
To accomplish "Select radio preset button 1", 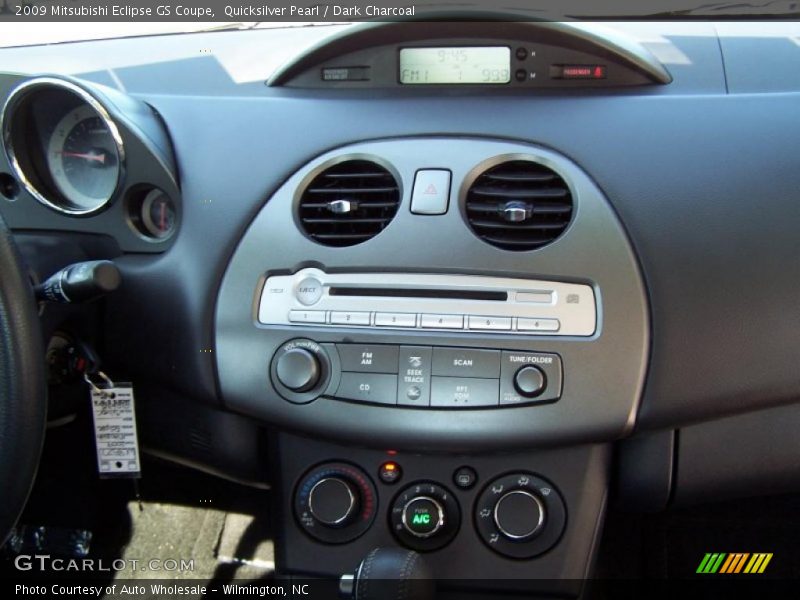I will click(x=303, y=318).
